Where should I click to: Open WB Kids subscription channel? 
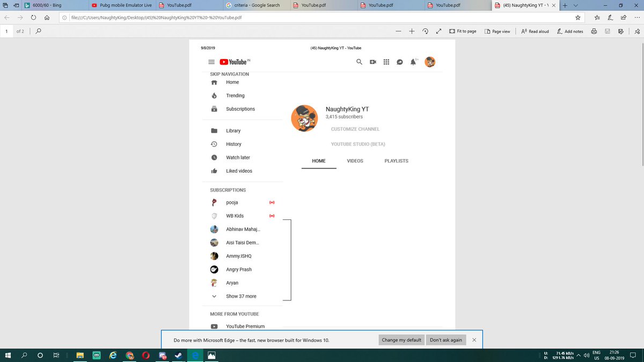tap(235, 216)
